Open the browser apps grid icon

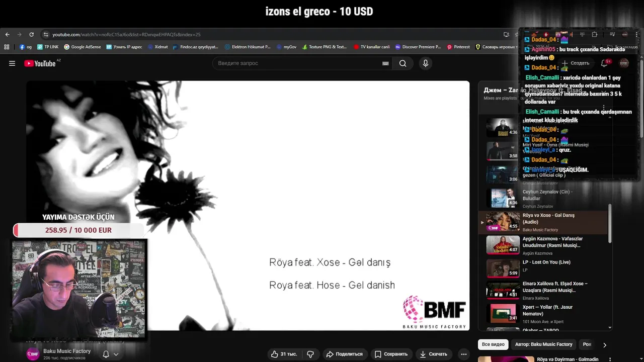pyautogui.click(x=7, y=47)
